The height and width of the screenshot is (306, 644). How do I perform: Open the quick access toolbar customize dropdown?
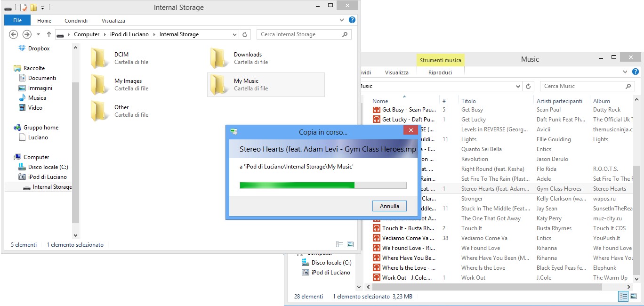(42, 8)
